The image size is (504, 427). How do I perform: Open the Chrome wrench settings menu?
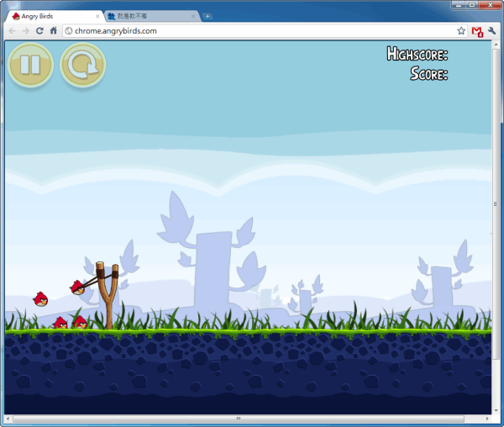(491, 31)
